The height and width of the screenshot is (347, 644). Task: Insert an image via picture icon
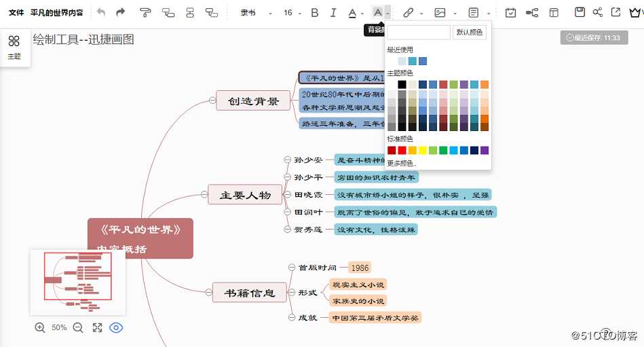pyautogui.click(x=440, y=13)
